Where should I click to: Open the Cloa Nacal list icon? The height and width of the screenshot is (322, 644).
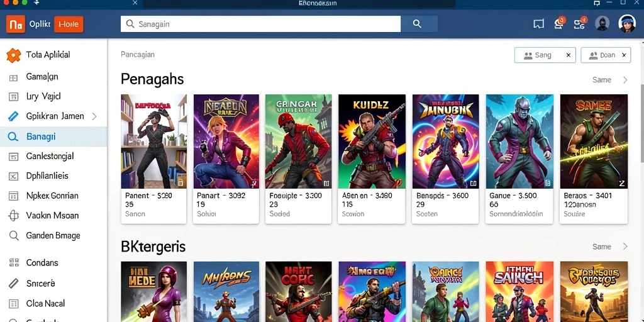click(14, 304)
